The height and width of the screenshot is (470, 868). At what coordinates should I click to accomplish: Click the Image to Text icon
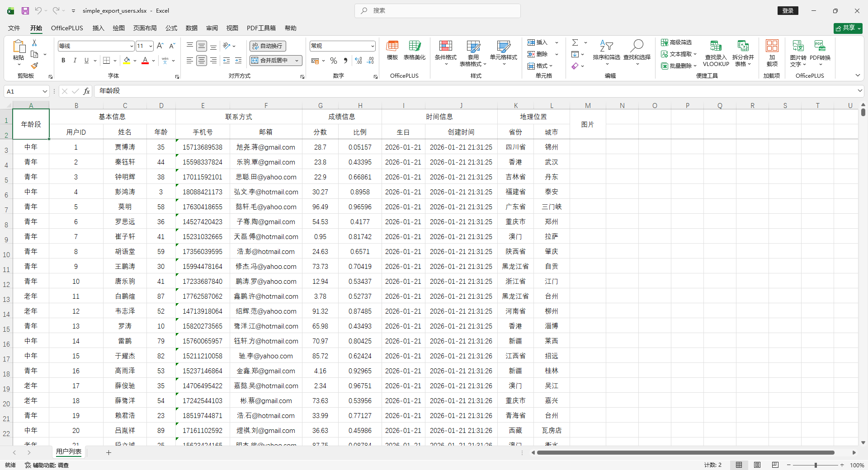click(x=798, y=47)
